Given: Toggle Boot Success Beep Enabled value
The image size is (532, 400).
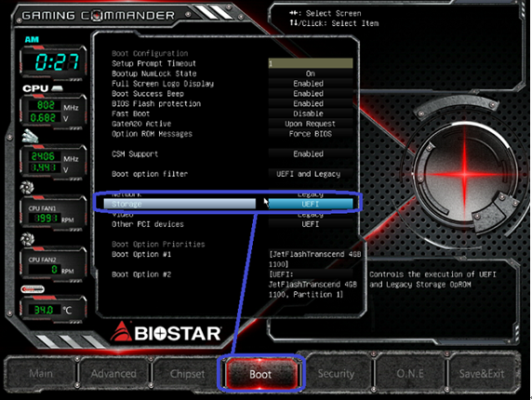Looking at the screenshot, I should click(x=311, y=94).
